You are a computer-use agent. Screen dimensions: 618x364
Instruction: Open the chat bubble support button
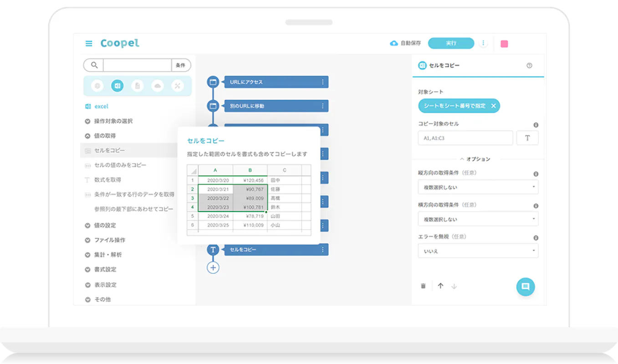point(525,287)
